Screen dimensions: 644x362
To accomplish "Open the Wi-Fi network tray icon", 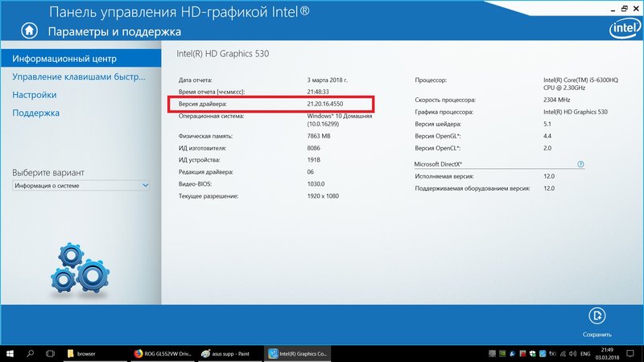I will pos(563,354).
